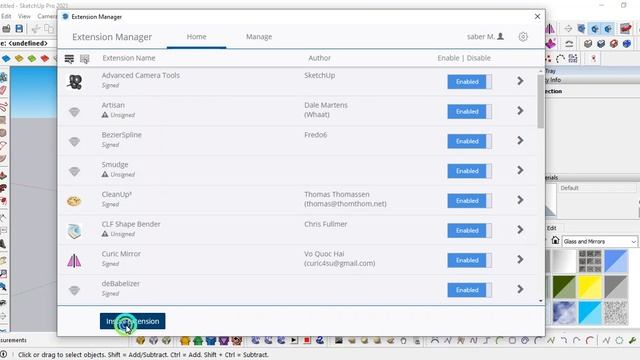640x360 pixels.
Task: Click the play icon in bottom toolbar
Action: [294, 340]
